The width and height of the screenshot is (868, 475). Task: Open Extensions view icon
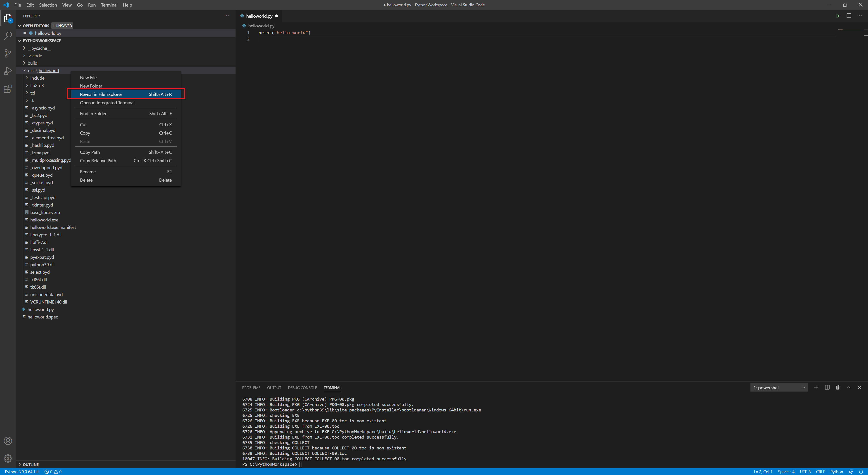(x=8, y=89)
